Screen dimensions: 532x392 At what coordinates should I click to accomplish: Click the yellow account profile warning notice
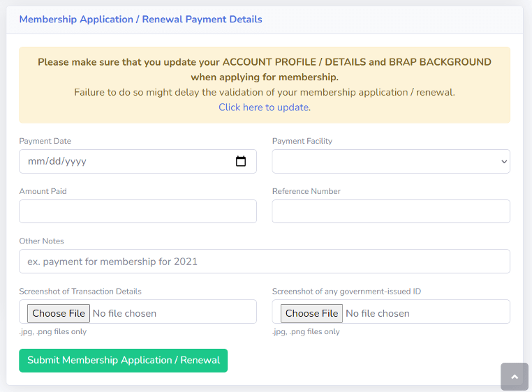(x=265, y=77)
